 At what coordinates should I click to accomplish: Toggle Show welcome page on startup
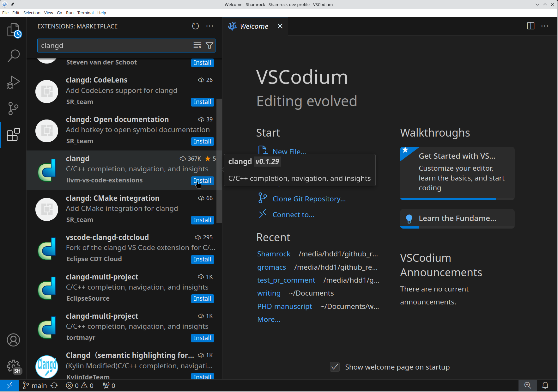pos(335,367)
